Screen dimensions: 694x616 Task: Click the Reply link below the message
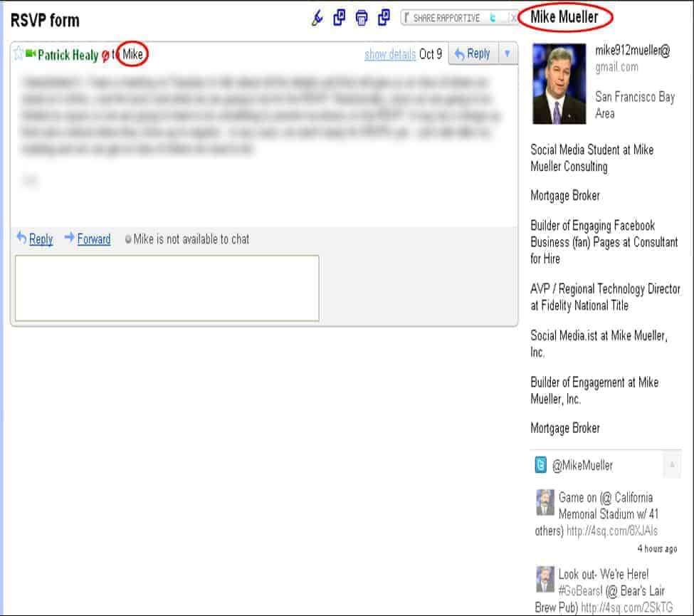(41, 239)
